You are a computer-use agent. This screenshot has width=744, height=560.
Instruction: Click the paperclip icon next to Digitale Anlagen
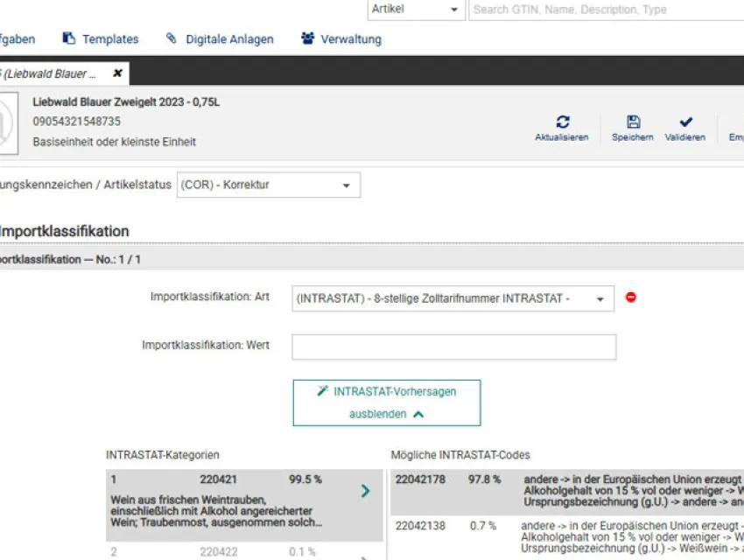(x=172, y=38)
